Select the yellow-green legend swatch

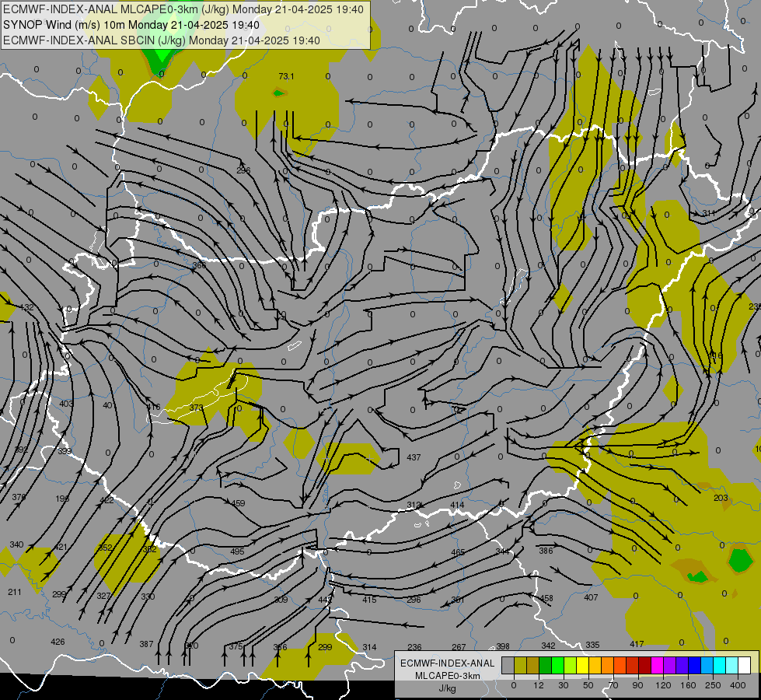click(571, 666)
